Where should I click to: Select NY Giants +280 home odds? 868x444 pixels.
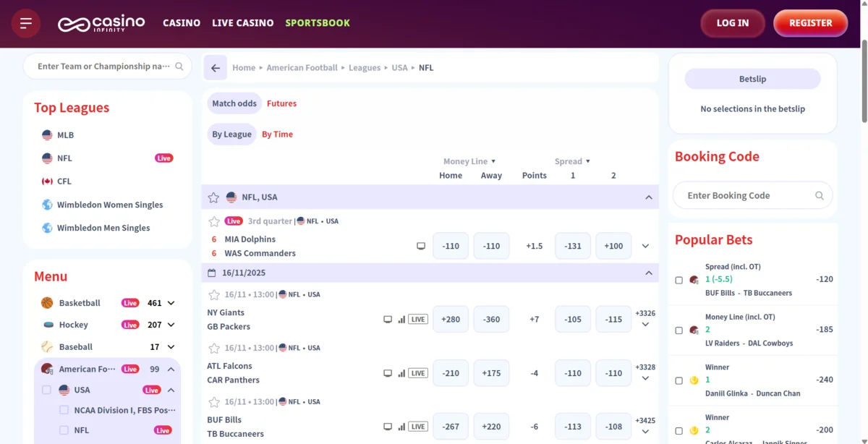450,320
